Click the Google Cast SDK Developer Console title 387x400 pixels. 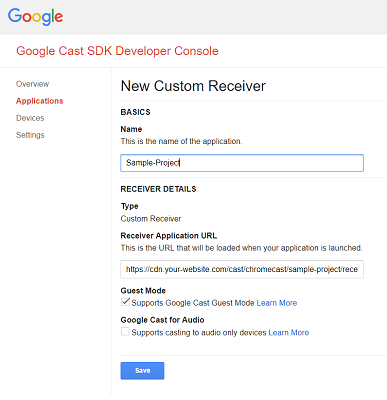(x=117, y=51)
